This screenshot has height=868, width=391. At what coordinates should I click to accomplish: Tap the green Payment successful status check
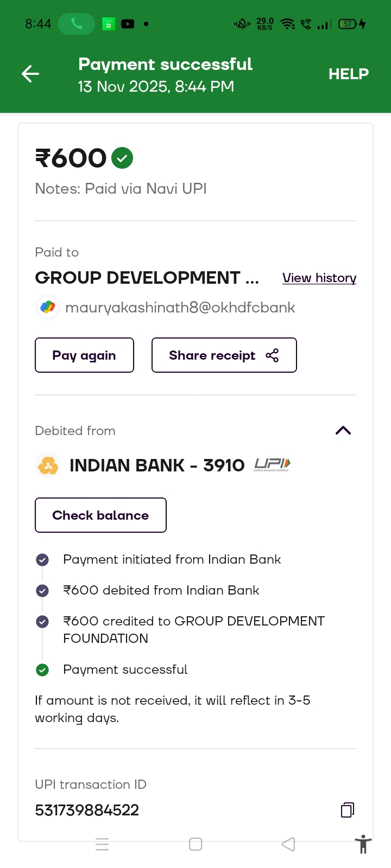42,670
